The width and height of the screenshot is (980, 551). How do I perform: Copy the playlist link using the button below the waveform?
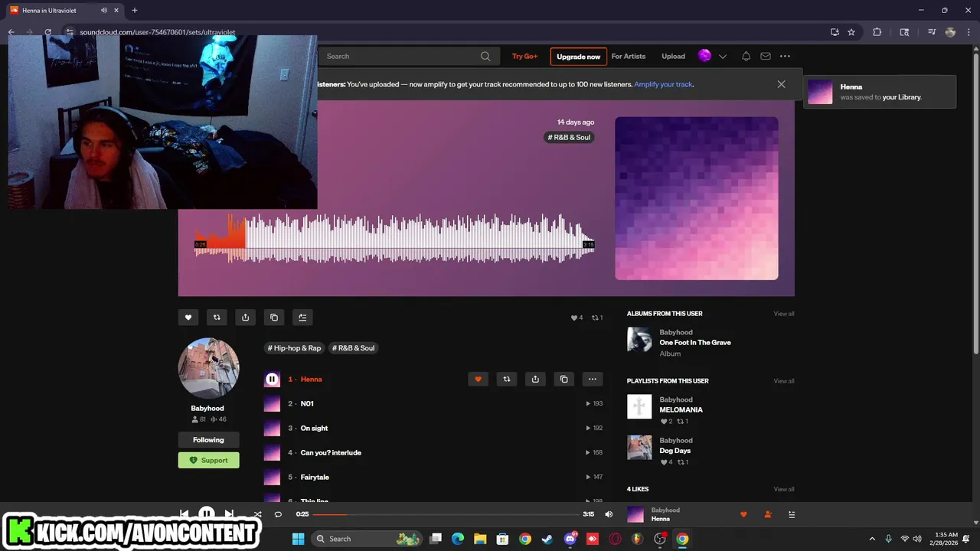tap(274, 318)
